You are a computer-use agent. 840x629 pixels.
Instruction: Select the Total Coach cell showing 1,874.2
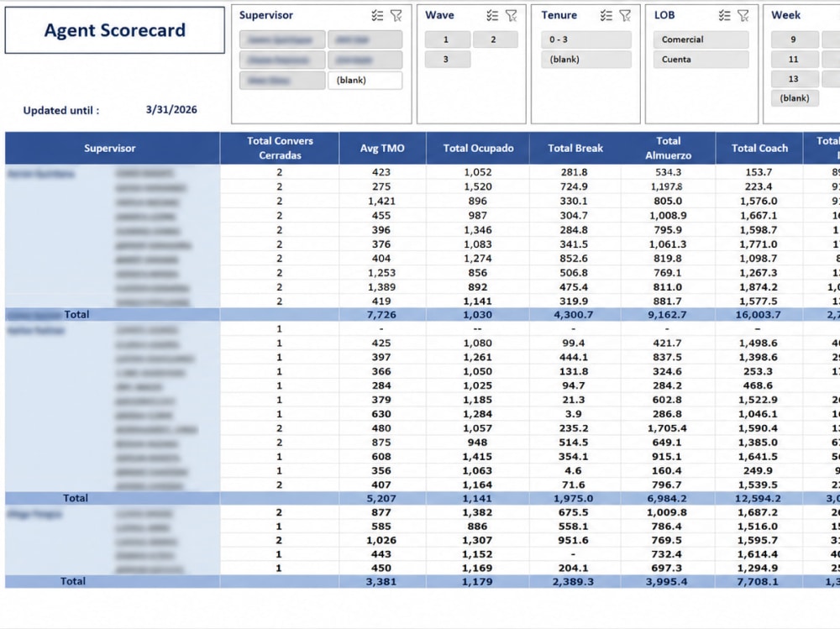point(758,287)
